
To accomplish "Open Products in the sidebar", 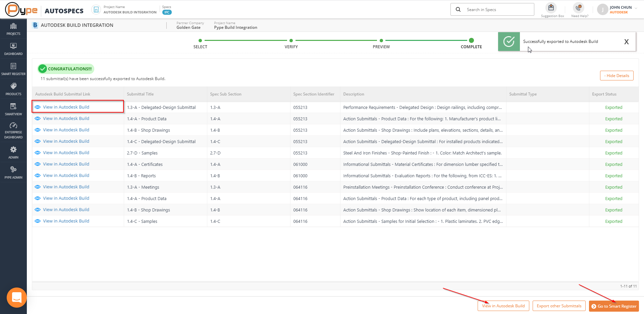I will [13, 89].
